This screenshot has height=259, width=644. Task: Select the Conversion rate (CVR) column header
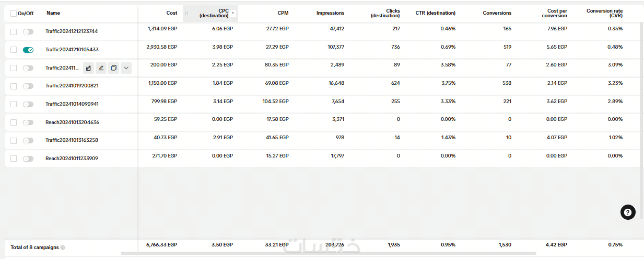point(604,13)
